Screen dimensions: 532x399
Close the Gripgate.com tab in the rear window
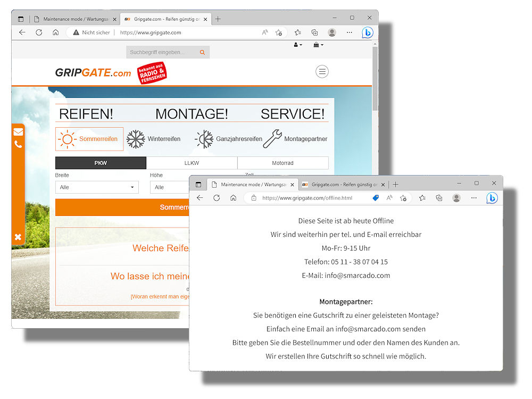[205, 19]
